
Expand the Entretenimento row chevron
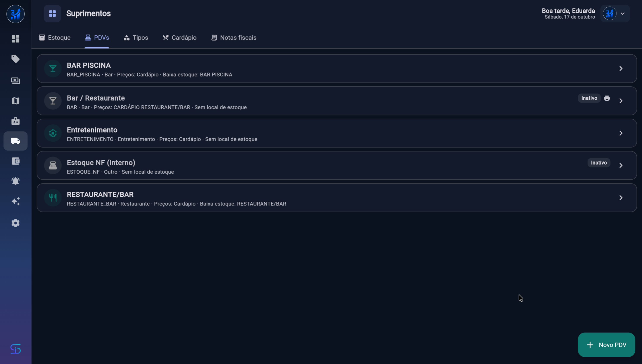click(x=621, y=133)
